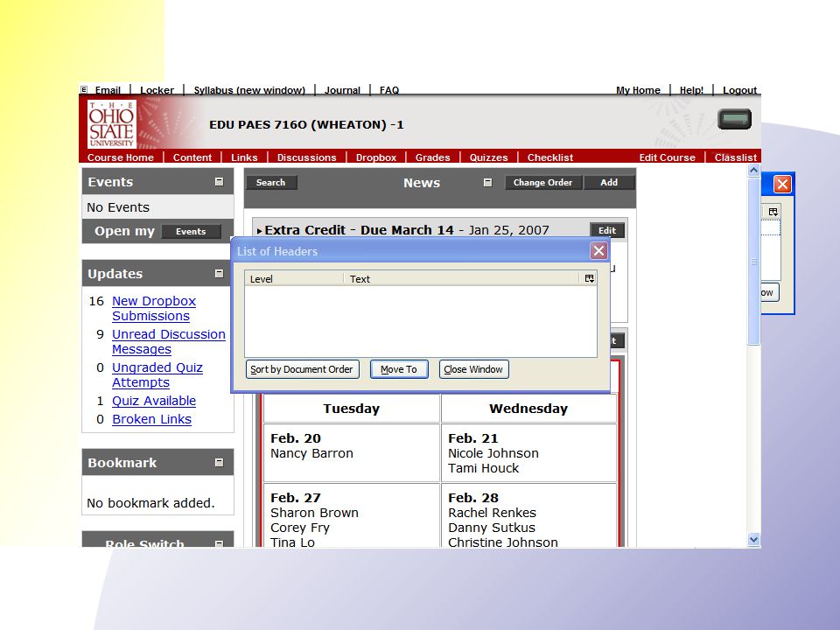Click the No bookmark added. text
The width and height of the screenshot is (840, 630).
[x=150, y=503]
